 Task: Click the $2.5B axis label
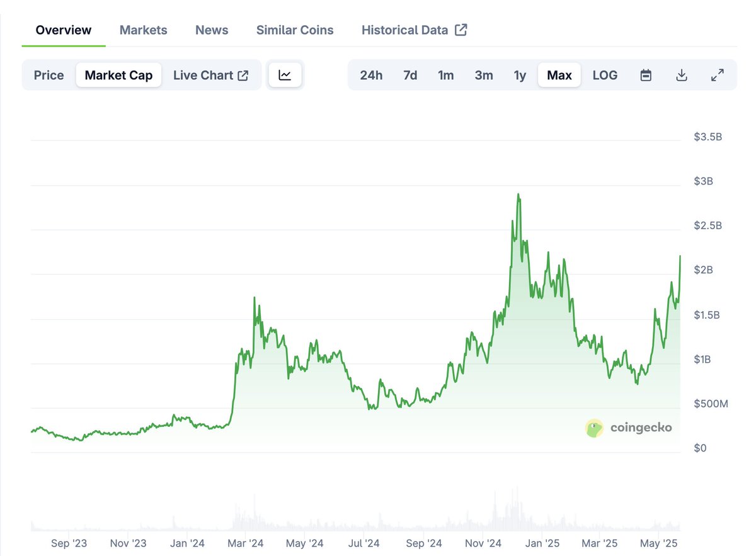click(x=707, y=225)
